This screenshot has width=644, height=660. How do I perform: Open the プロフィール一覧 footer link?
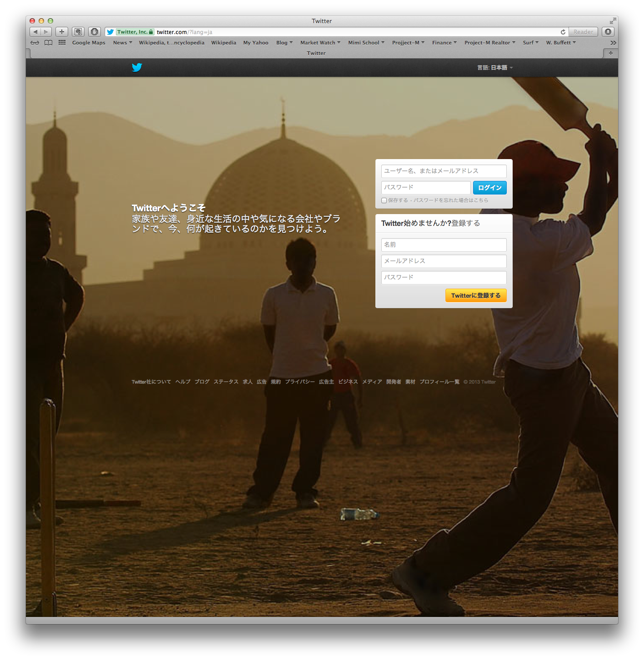pyautogui.click(x=439, y=382)
